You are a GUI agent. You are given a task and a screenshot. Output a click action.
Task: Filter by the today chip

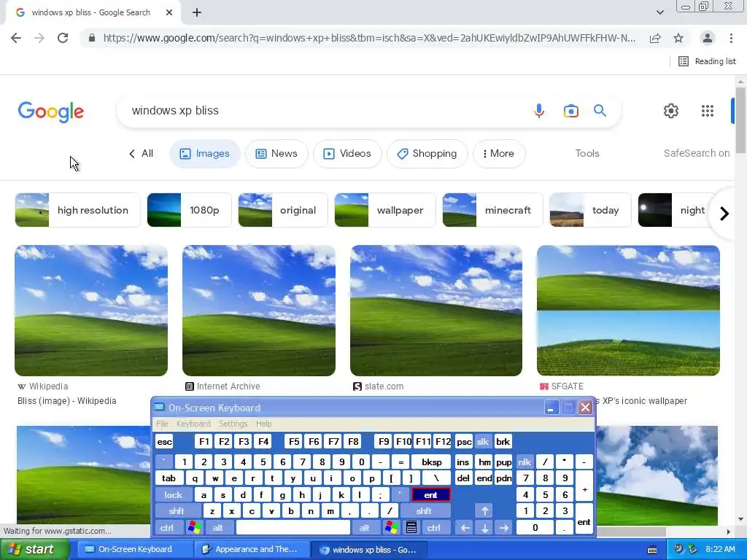tap(590, 211)
